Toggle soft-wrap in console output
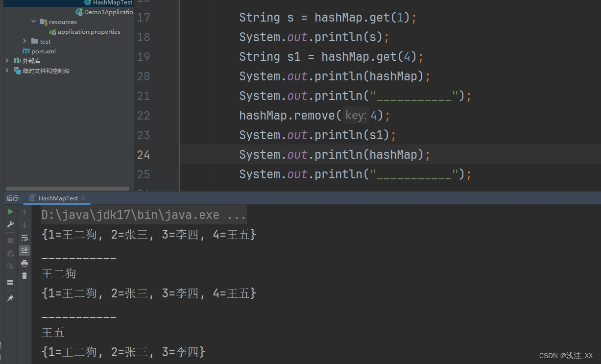Screen dimensions: 601x364 click(x=24, y=238)
